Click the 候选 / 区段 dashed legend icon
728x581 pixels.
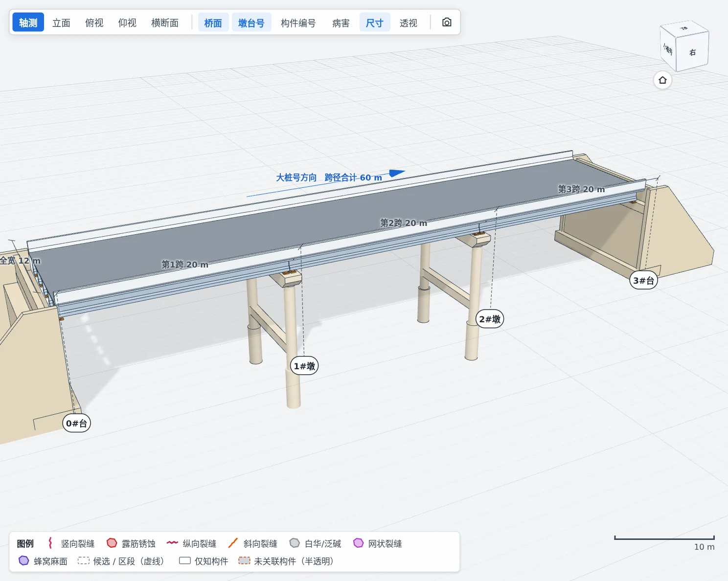tap(84, 560)
